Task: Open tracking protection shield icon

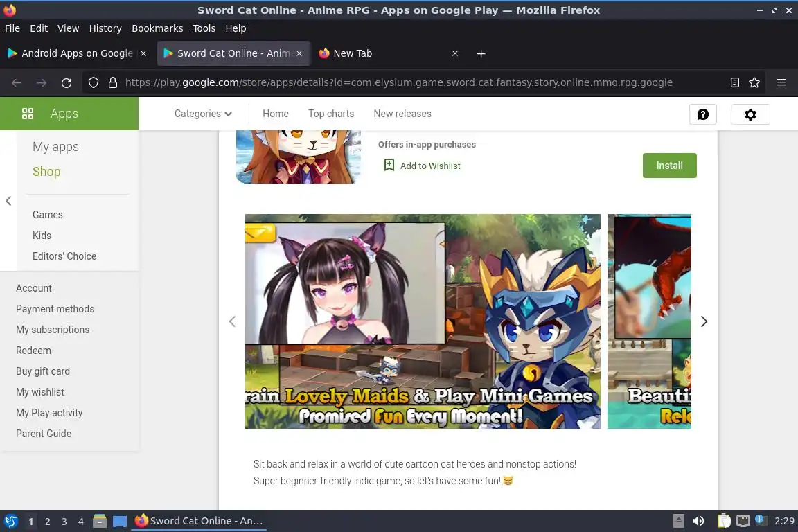Action: coord(93,82)
